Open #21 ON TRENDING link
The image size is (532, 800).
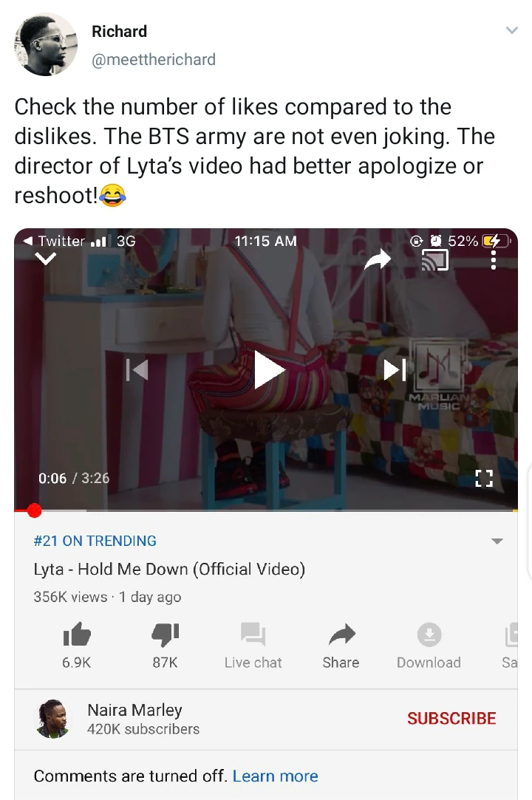tap(95, 541)
